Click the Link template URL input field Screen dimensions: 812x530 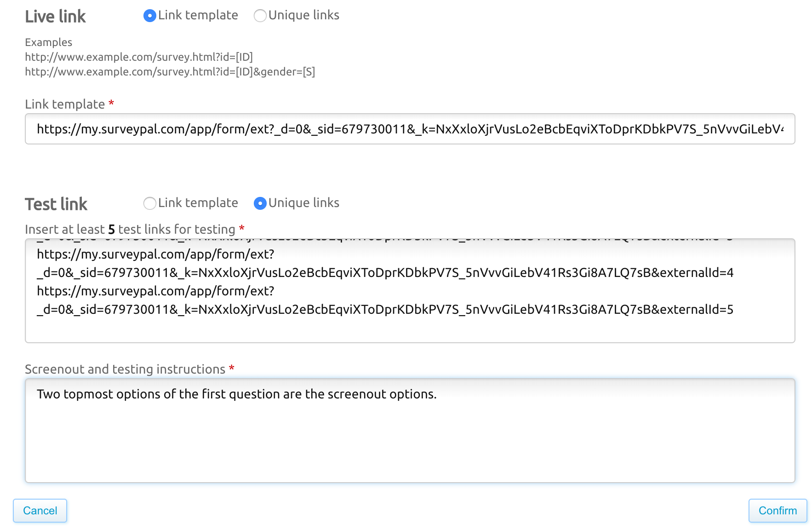410,129
